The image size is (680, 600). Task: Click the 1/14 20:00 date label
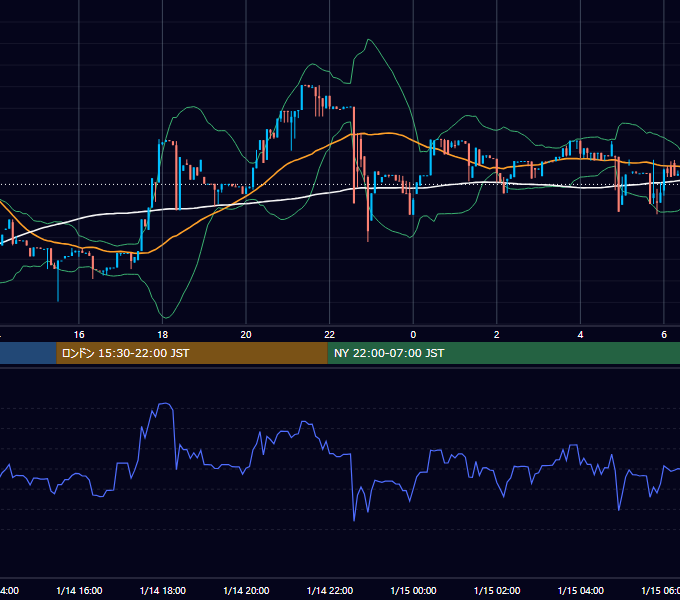246,591
